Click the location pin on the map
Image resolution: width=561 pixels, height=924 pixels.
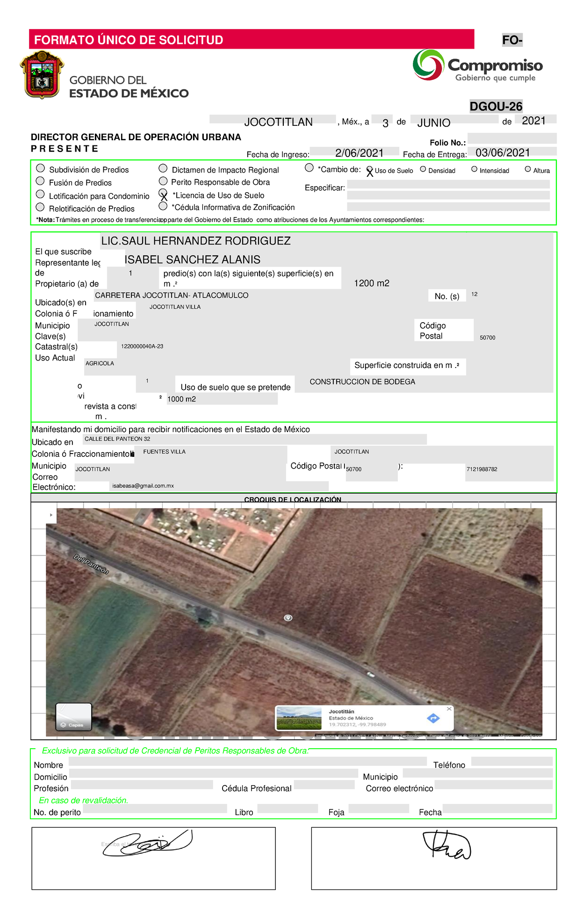[x=288, y=618]
